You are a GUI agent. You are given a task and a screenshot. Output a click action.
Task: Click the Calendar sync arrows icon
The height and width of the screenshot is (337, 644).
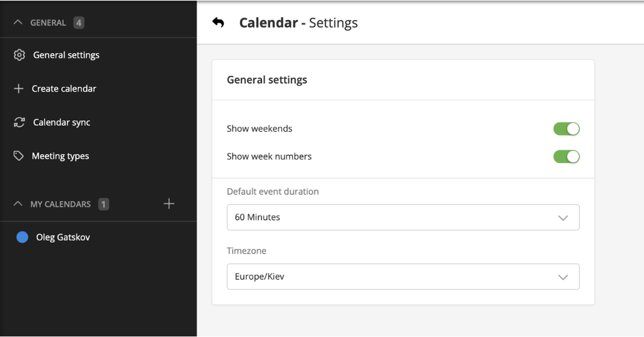tap(19, 122)
